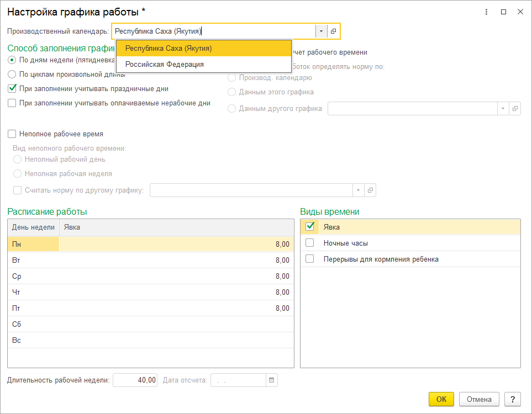Enable учитывать оплачиваемые нерабочие дни checkbox
This screenshot has height=414, width=532.
click(x=12, y=103)
